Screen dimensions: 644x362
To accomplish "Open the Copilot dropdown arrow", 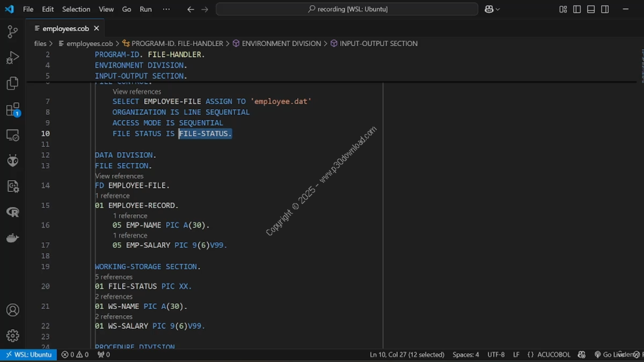I will coord(498,9).
